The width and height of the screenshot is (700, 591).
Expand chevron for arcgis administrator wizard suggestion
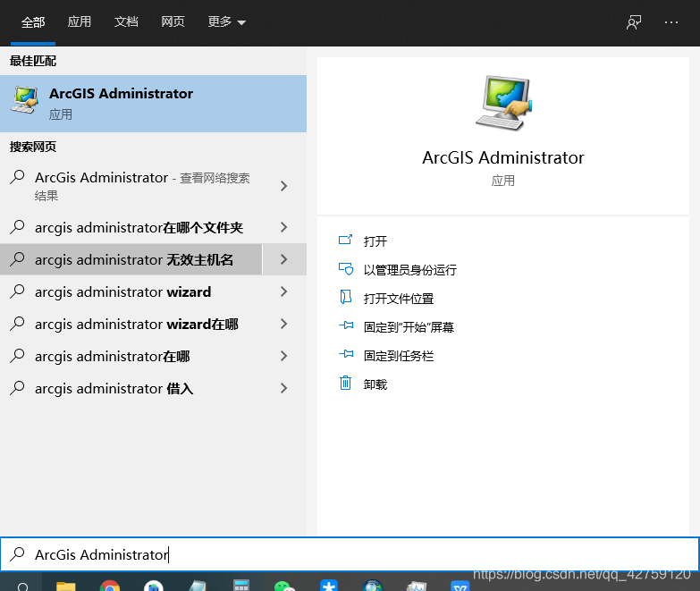pyautogui.click(x=284, y=291)
